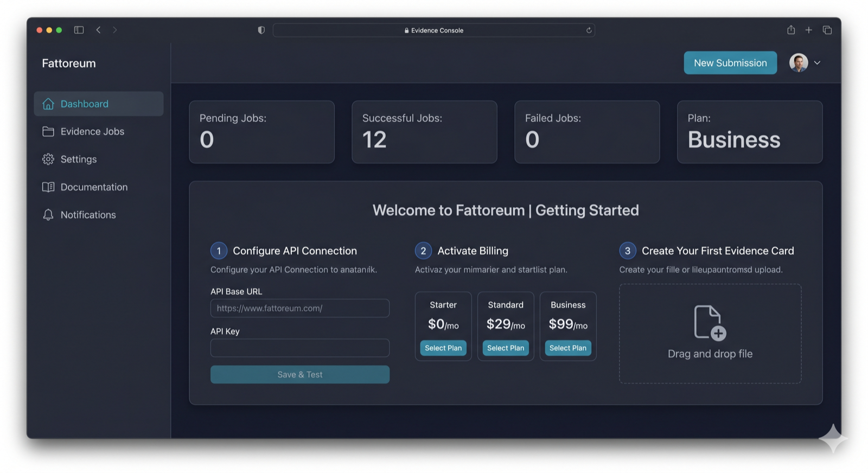Click the New Submission button
The image size is (868, 473).
[x=730, y=63]
